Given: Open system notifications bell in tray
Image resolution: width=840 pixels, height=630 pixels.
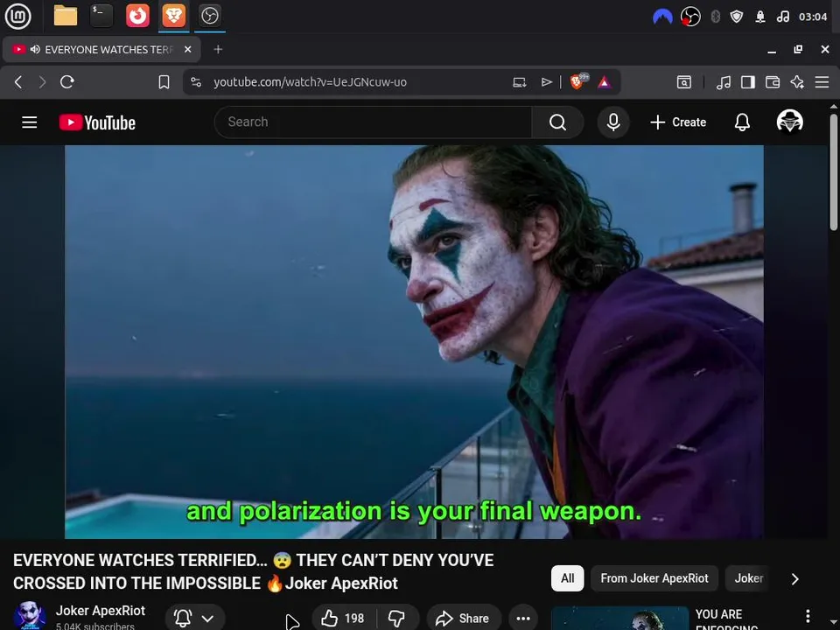Looking at the screenshot, I should click(760, 17).
